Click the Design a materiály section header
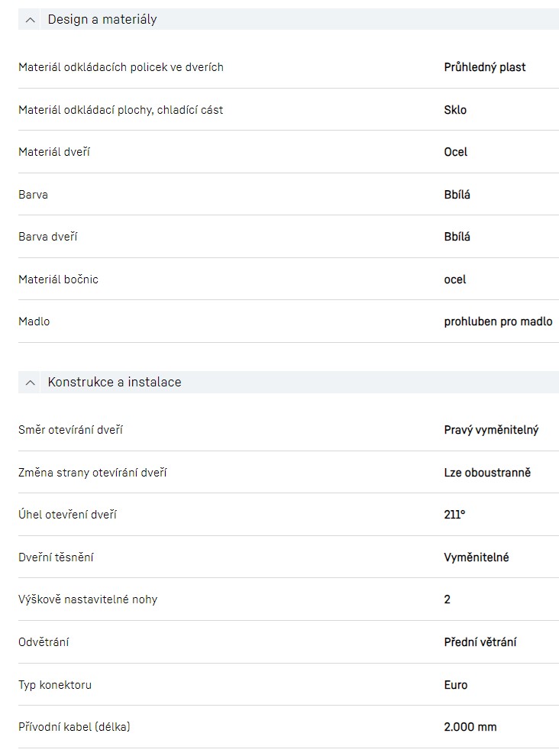This screenshot has width=559, height=756. pos(102,20)
